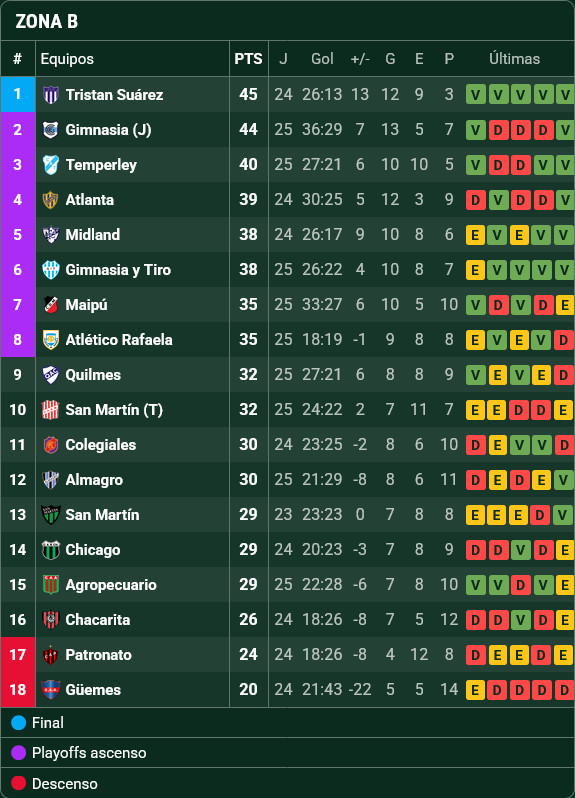Click the Patronato team crest
This screenshot has width=575, height=798.
click(50, 654)
